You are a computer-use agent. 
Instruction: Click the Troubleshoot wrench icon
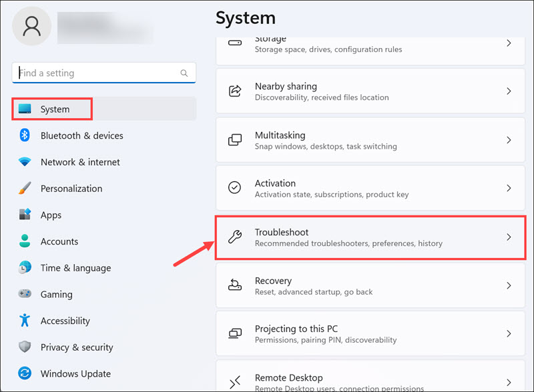[x=235, y=237]
